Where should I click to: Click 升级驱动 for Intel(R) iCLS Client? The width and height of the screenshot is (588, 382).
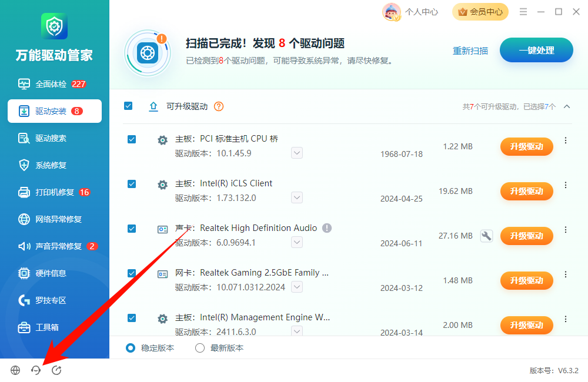click(x=526, y=191)
